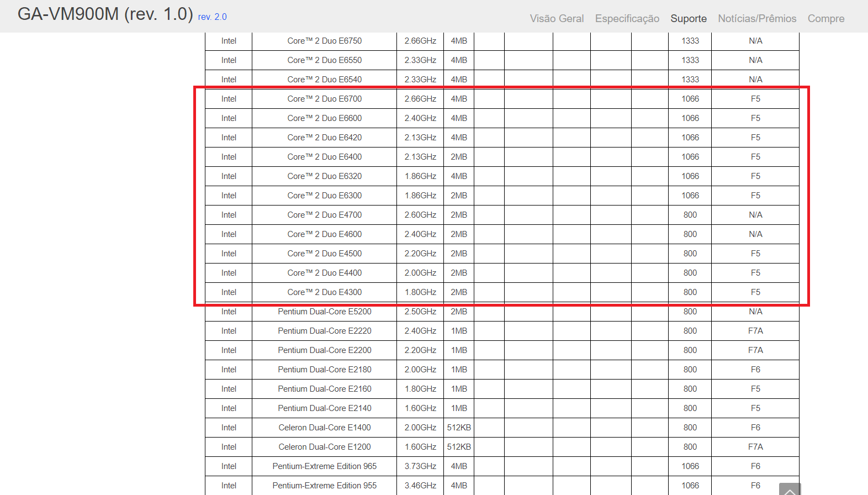Click 2.50GHz frequency in E5200 row
This screenshot has width=868, height=495.
[420, 312]
